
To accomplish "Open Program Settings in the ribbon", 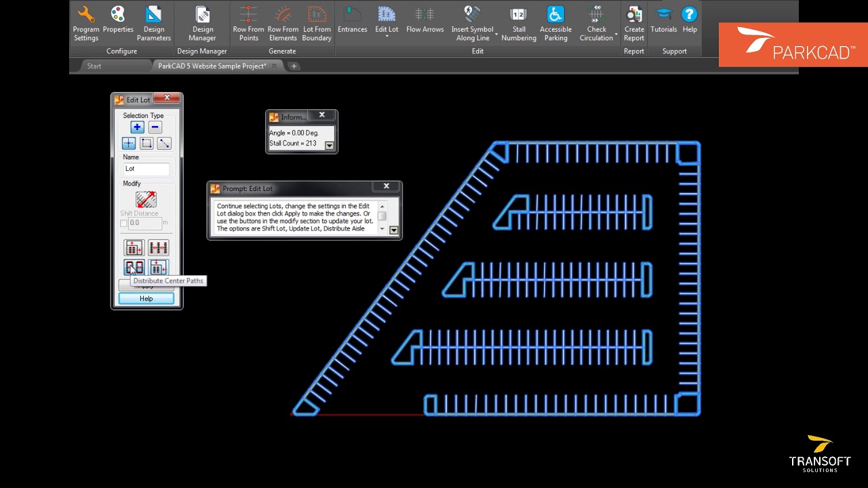I will (x=86, y=22).
